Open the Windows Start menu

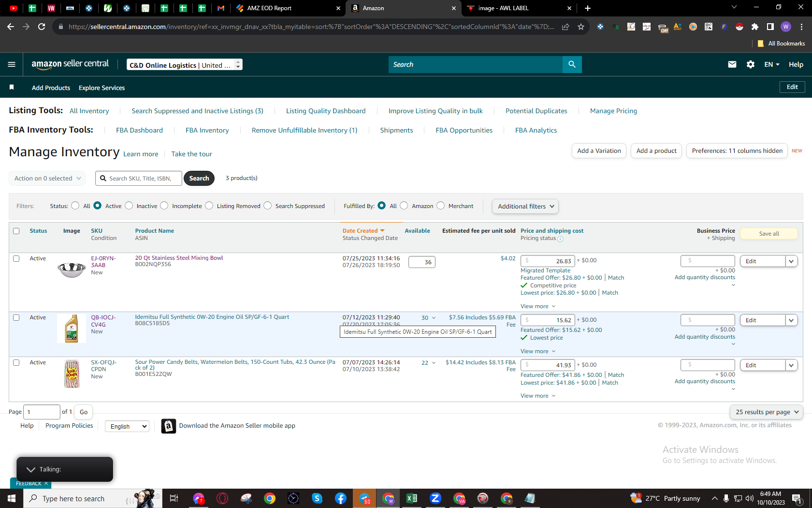point(12,498)
